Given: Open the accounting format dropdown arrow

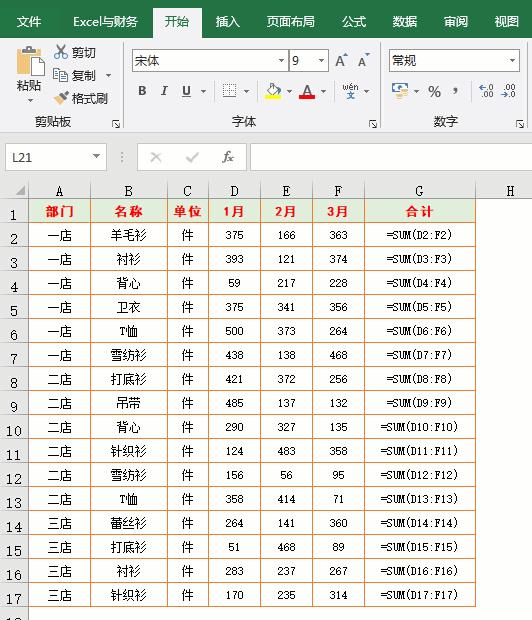Looking at the screenshot, I should [x=417, y=91].
